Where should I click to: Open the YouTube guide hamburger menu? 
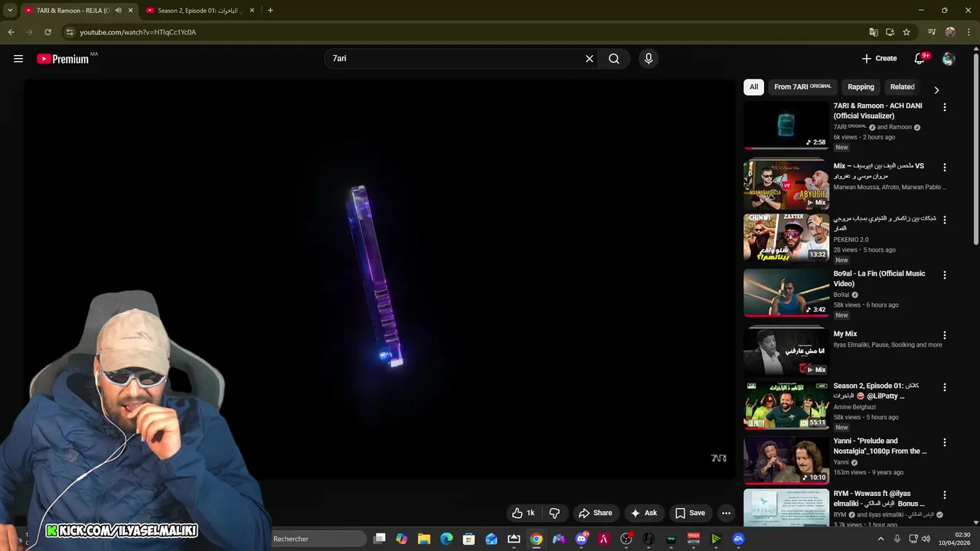[18, 59]
